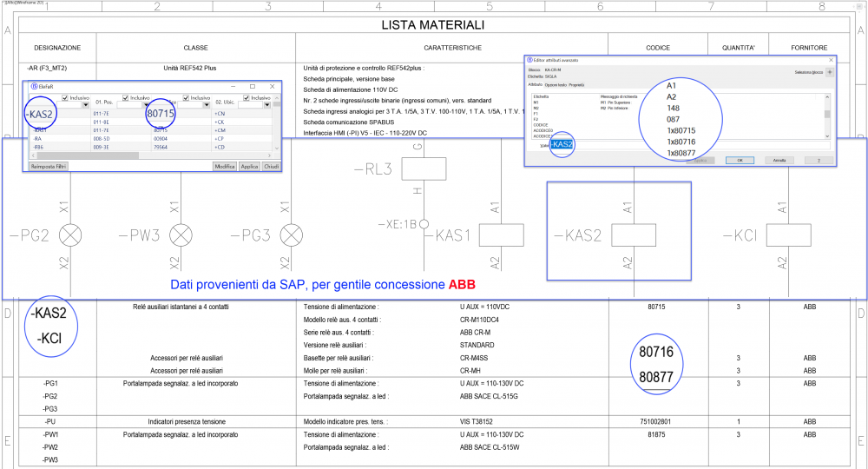The width and height of the screenshot is (868, 469).
Task: Click the Chiudi button in ElefaR
Action: point(271,167)
